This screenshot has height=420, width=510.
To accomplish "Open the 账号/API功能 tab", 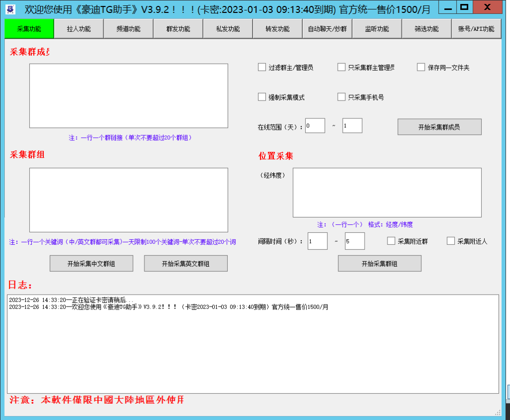I will tap(476, 29).
